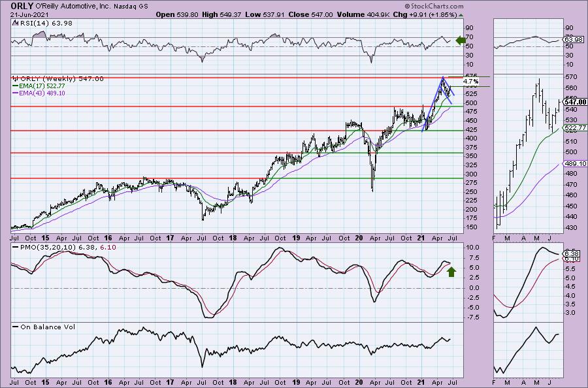588x388 pixels.
Task: Click the EMA(43) 489.10 legend entry
Action: (x=39, y=93)
